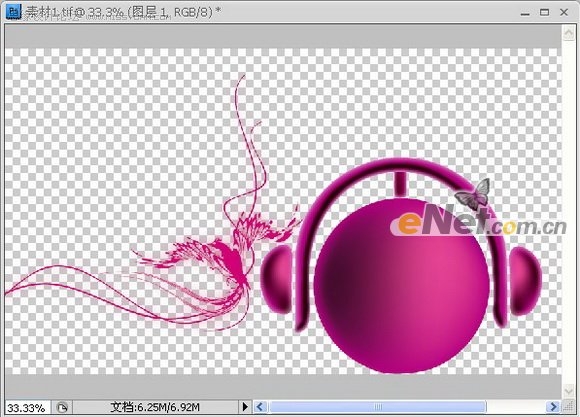This screenshot has height=417, width=580.
Task: Click the window resize grip corner
Action: click(568, 407)
